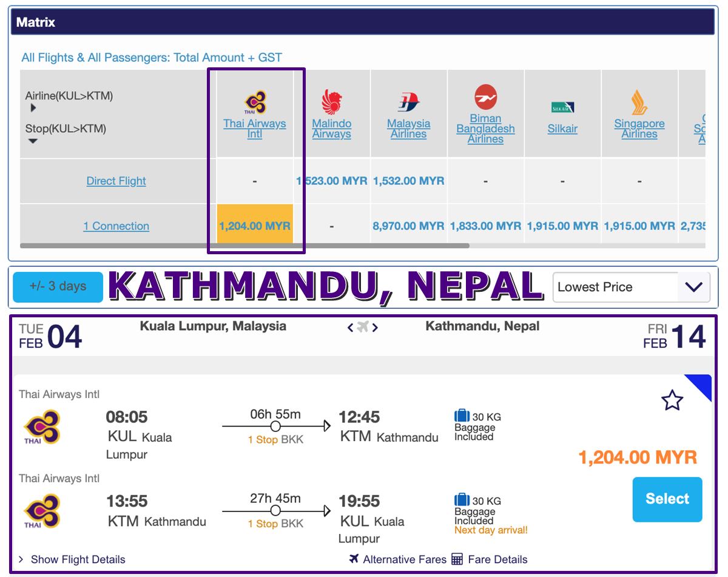Open Fare Details link
This screenshot has height=577, width=728.
[498, 559]
